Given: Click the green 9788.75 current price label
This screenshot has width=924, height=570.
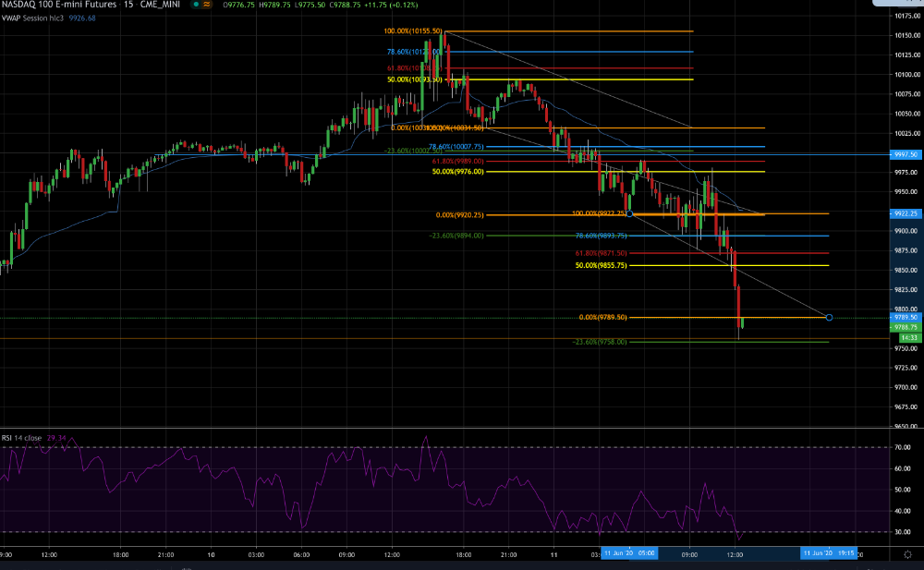Looking at the screenshot, I should tap(906, 327).
